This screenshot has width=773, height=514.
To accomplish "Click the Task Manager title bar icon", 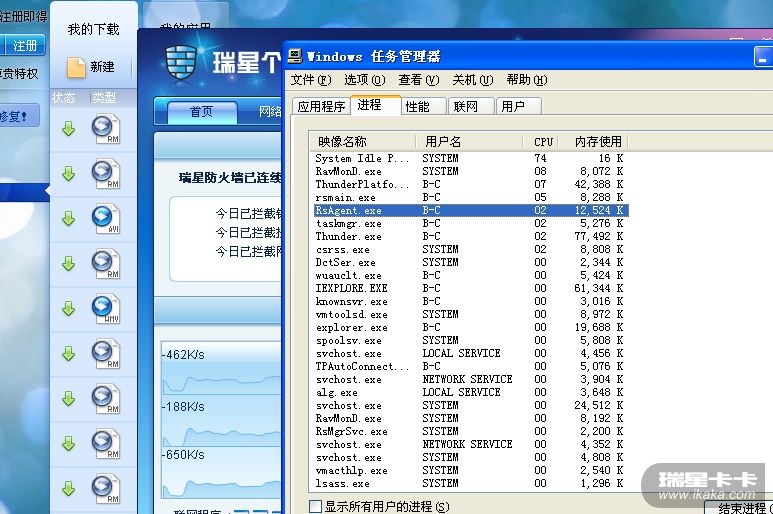I will (295, 56).
